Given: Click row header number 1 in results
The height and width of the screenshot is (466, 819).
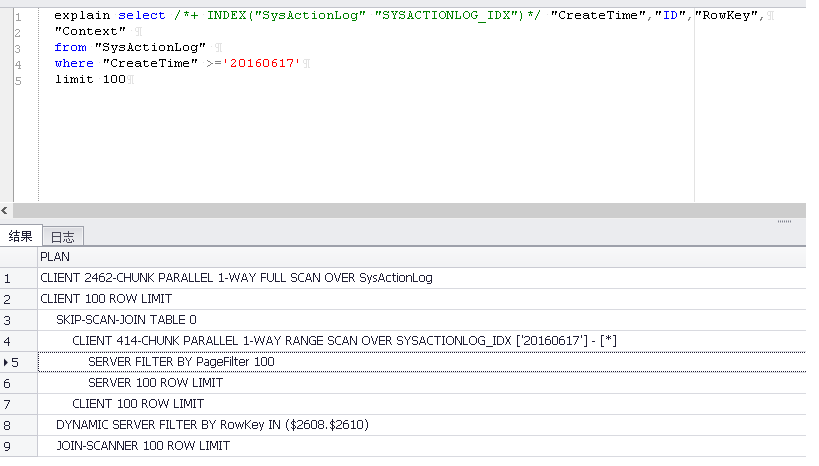Looking at the screenshot, I should 7,278.
